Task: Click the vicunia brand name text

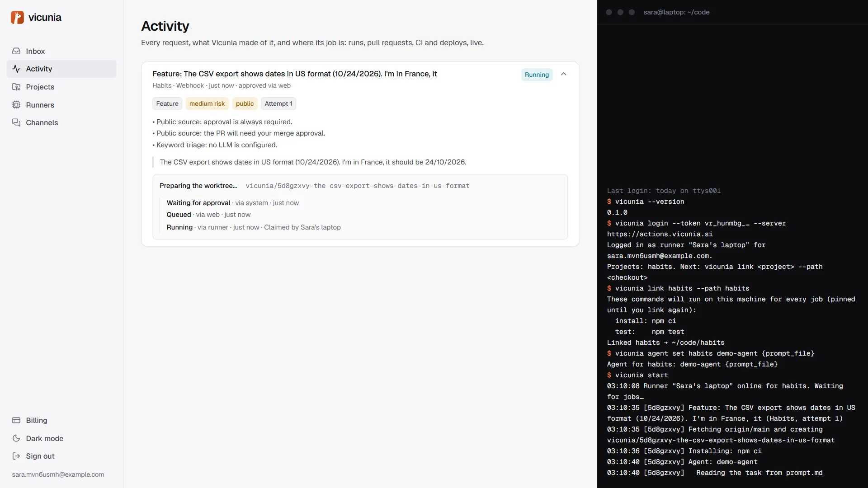Action: coord(45,17)
